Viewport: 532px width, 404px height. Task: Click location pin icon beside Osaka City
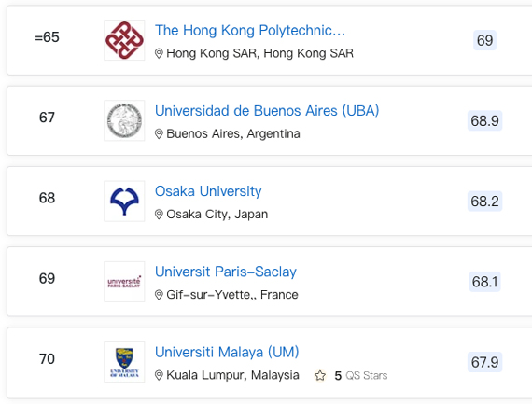coord(159,214)
